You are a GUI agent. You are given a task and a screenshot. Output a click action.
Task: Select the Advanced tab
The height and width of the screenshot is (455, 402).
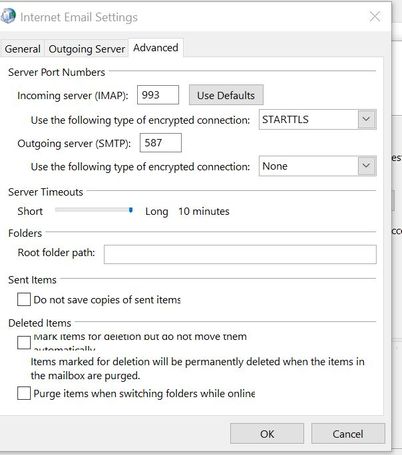click(156, 48)
